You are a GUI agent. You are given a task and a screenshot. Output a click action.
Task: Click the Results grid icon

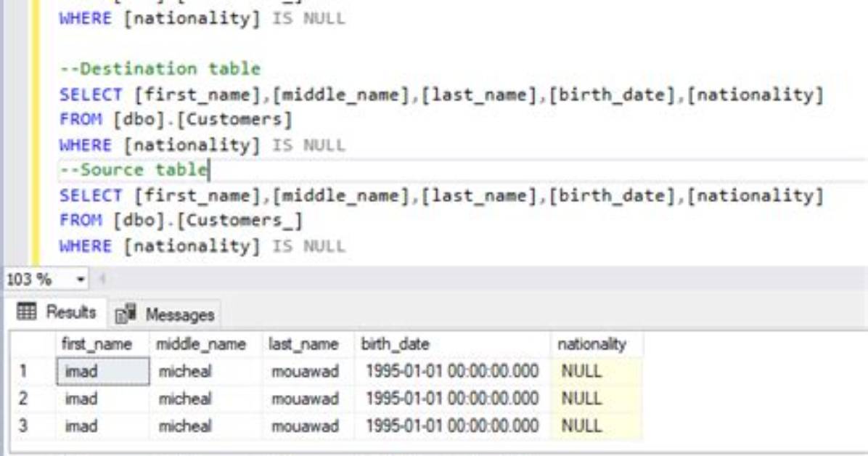tap(26, 312)
